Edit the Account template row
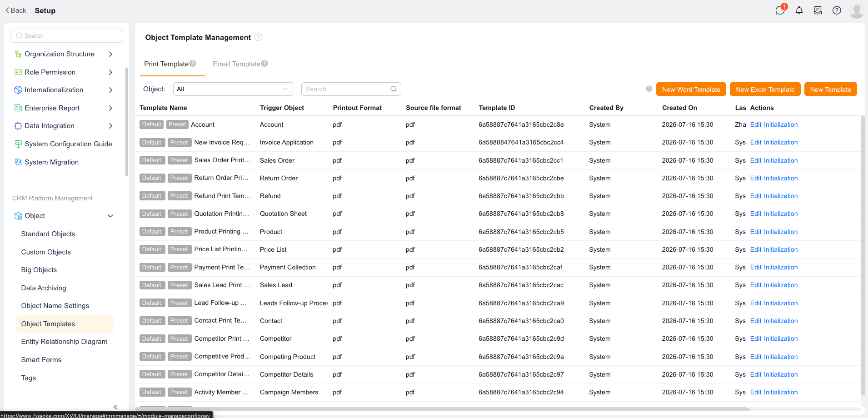This screenshot has height=418, width=868. click(x=756, y=124)
